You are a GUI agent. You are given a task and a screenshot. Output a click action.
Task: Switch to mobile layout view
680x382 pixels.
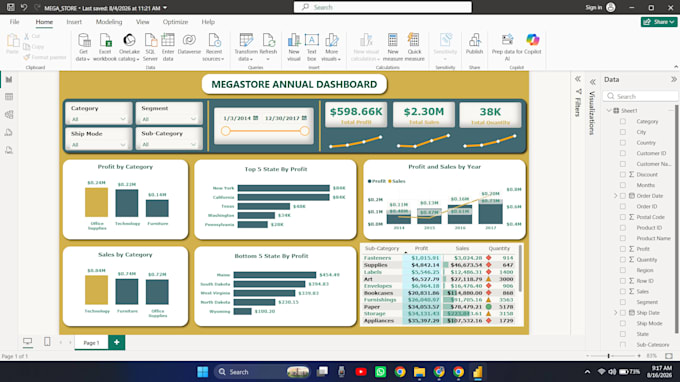click(47, 342)
